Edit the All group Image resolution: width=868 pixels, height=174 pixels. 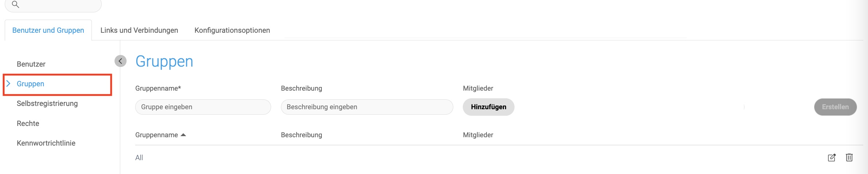832,158
